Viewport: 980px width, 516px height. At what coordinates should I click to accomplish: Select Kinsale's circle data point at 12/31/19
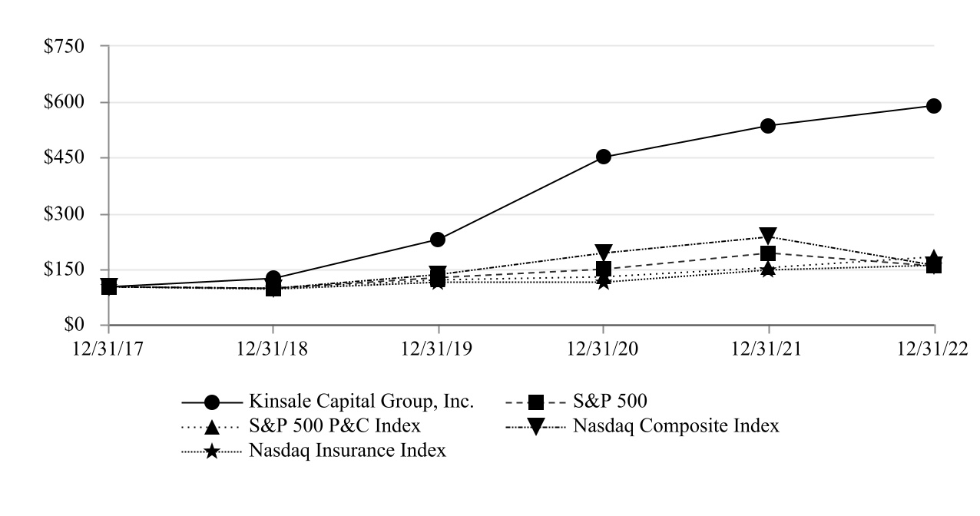(x=438, y=240)
